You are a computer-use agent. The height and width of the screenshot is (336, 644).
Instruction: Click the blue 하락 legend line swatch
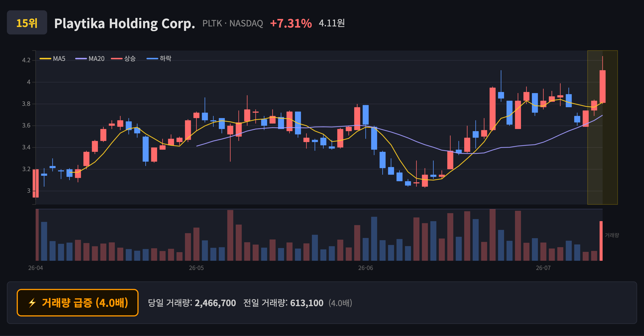152,59
